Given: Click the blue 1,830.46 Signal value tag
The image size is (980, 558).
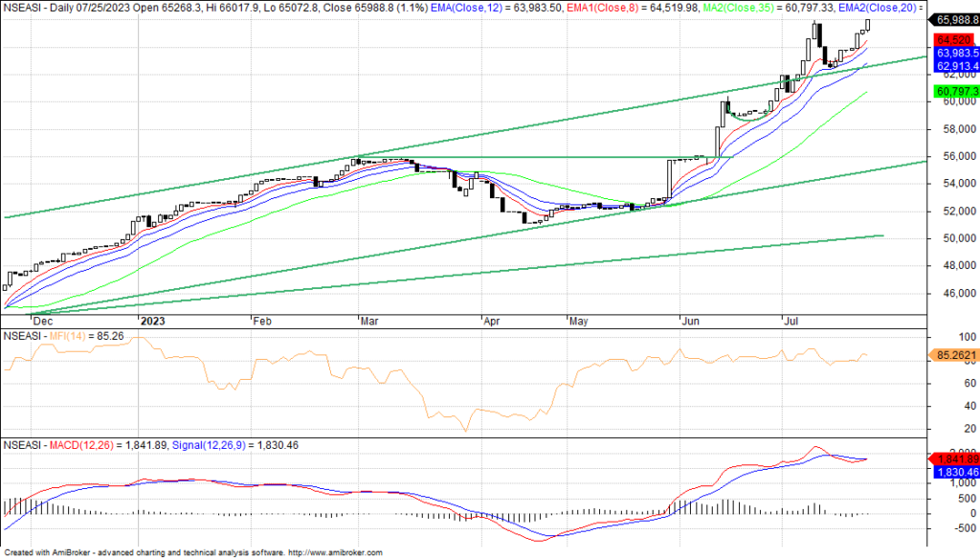Looking at the screenshot, I should click(x=954, y=472).
